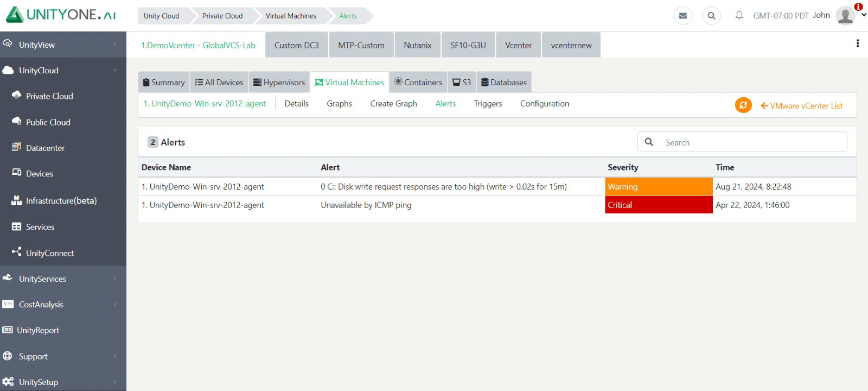The height and width of the screenshot is (391, 868).
Task: Select the Nutanix datacenter tab
Action: (417, 45)
